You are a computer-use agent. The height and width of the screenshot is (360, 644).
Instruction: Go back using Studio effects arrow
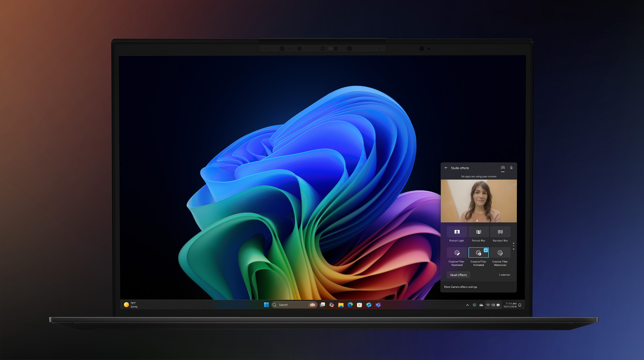click(x=446, y=168)
